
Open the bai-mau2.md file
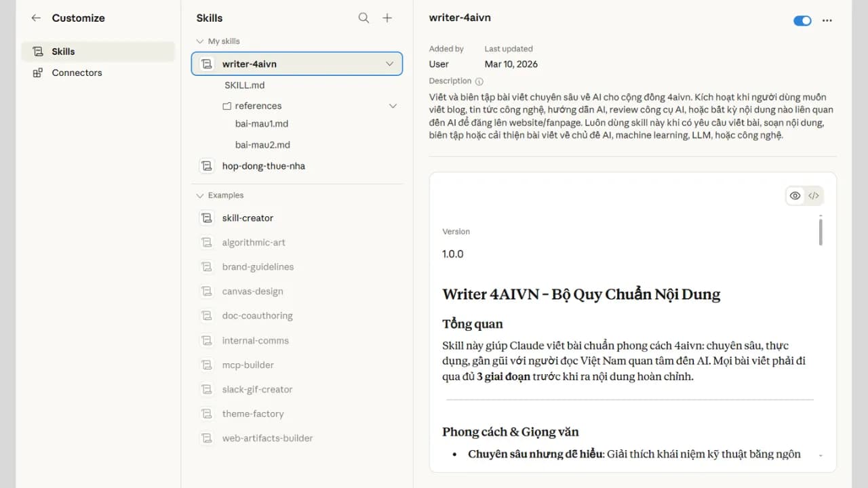pyautogui.click(x=262, y=145)
